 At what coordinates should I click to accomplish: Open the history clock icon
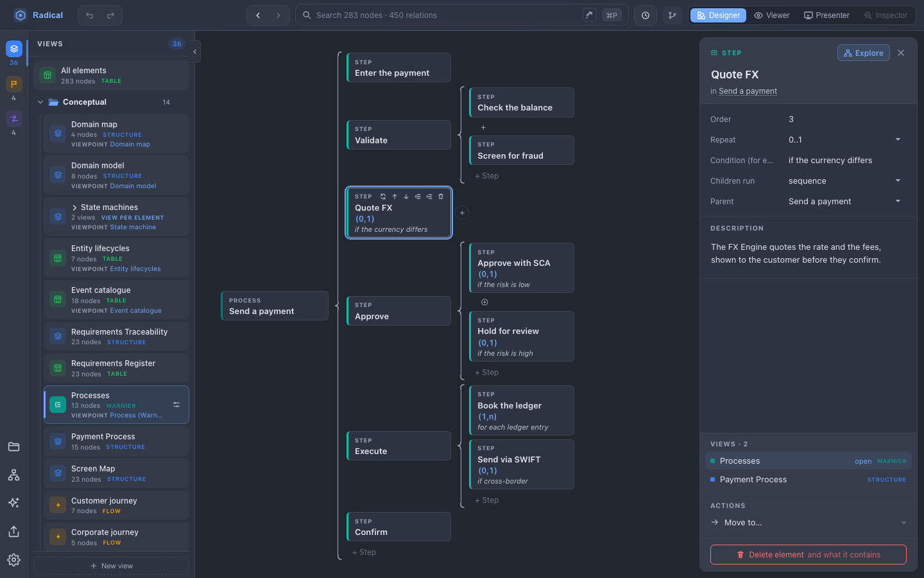point(646,15)
